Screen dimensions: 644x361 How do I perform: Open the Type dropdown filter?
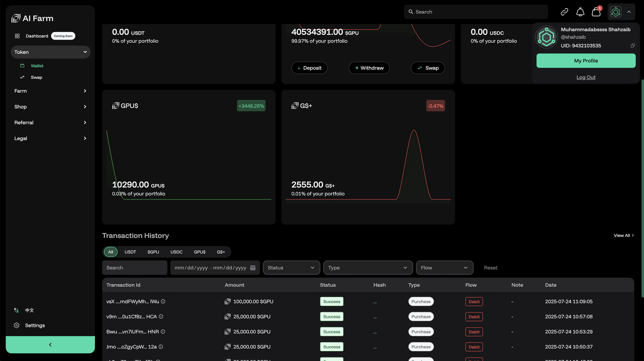click(368, 268)
